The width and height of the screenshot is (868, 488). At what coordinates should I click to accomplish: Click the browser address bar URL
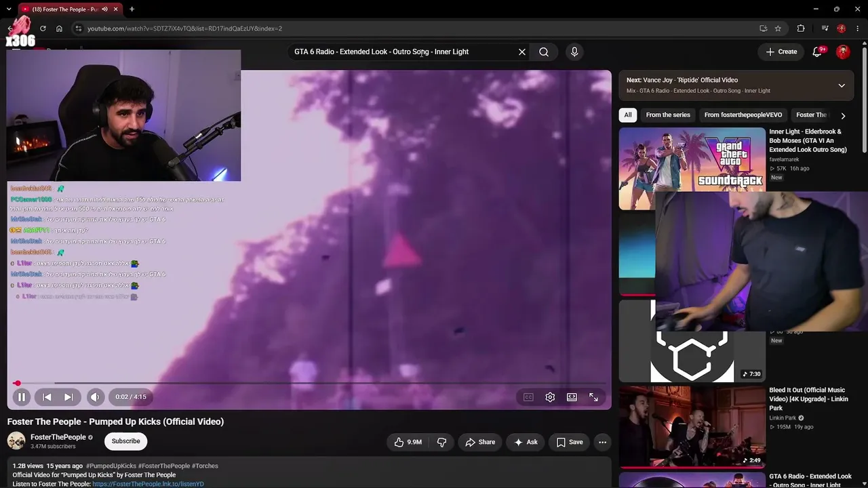[x=184, y=28]
